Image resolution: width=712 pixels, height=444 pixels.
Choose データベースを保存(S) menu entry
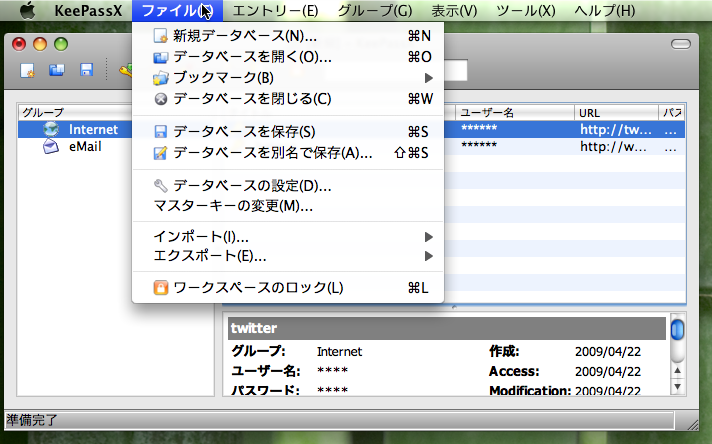[x=287, y=132]
